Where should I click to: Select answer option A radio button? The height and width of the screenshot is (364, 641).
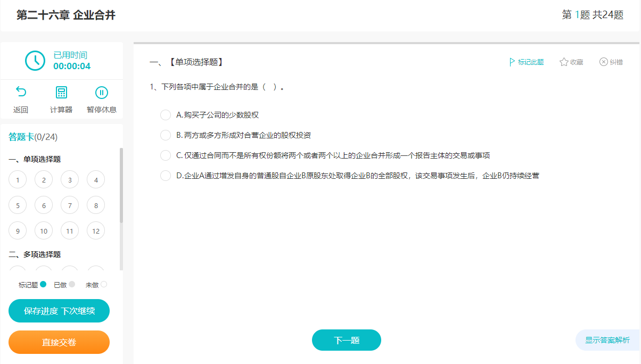(165, 114)
